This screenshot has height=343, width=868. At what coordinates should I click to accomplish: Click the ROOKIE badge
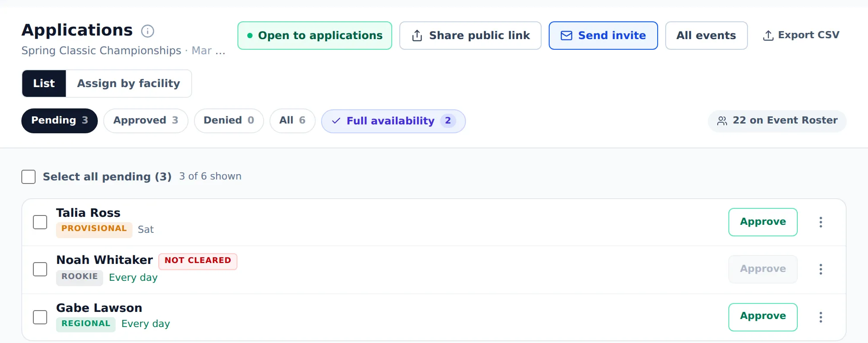[x=80, y=277]
